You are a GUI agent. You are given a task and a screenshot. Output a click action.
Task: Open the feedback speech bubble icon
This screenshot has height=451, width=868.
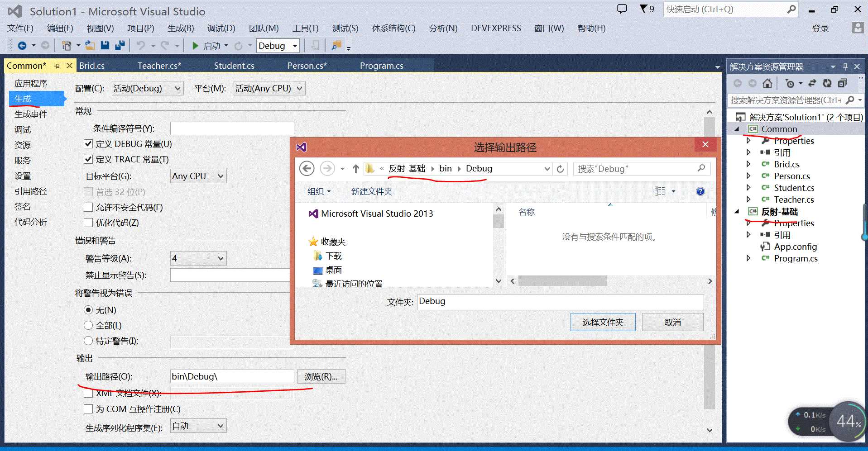click(x=622, y=9)
